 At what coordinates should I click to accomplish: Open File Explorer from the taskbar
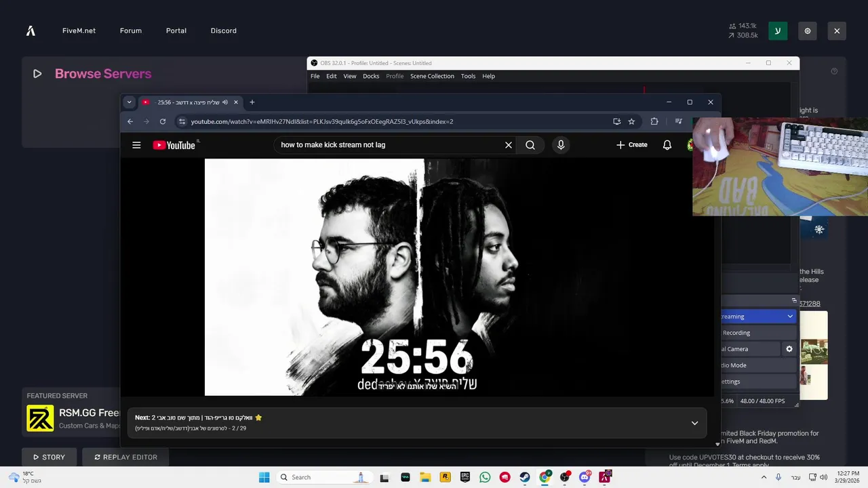[x=425, y=477]
